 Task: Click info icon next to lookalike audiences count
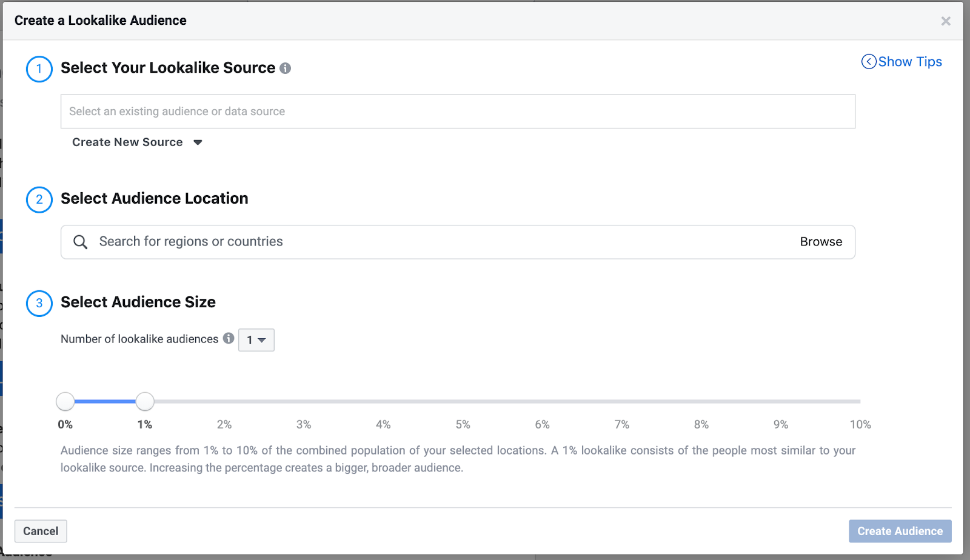[229, 338]
